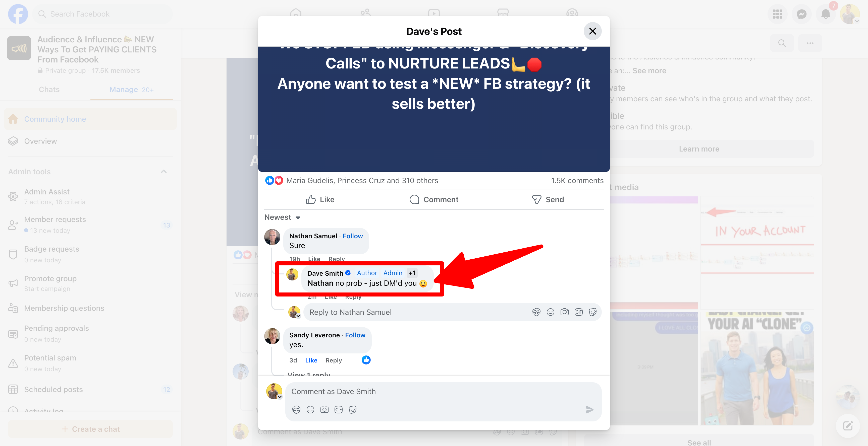Open the apps grid menu
Screen dimensions: 868x446
click(777, 14)
